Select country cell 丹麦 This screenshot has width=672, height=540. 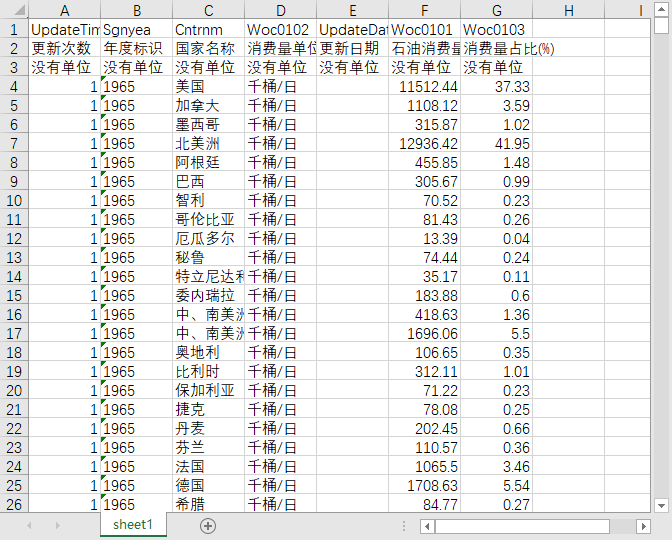208,428
